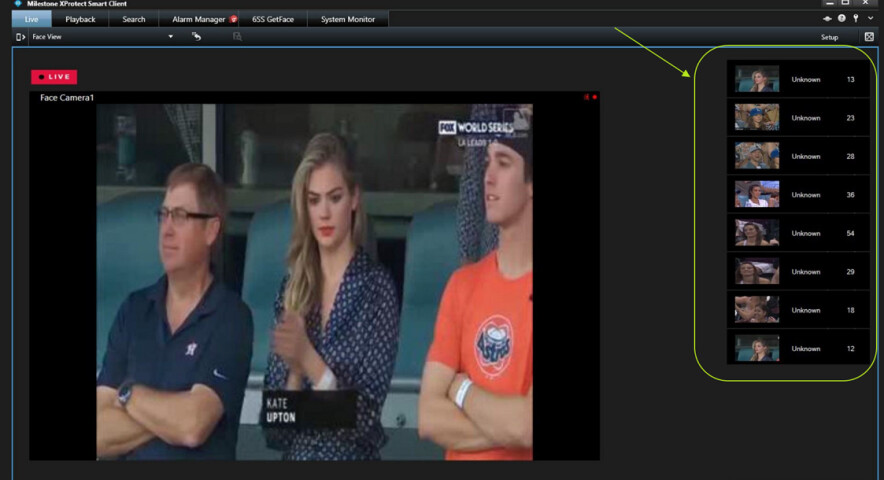Click the greyed search-view toolbar icon
This screenshot has width=884, height=480.
237,37
